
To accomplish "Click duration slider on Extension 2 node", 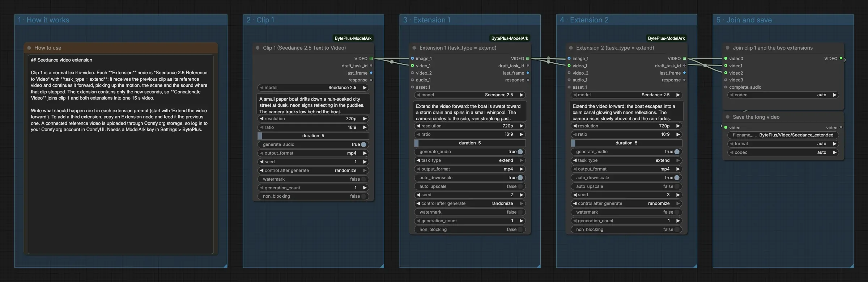I will (x=626, y=143).
